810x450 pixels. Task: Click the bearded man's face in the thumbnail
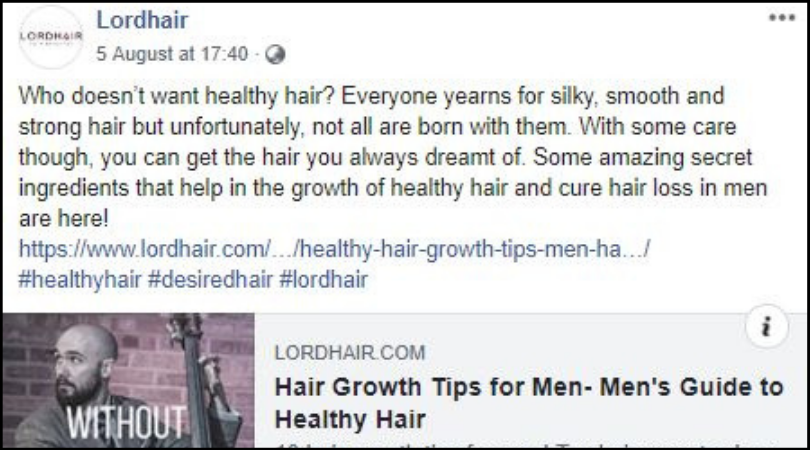tap(83, 368)
